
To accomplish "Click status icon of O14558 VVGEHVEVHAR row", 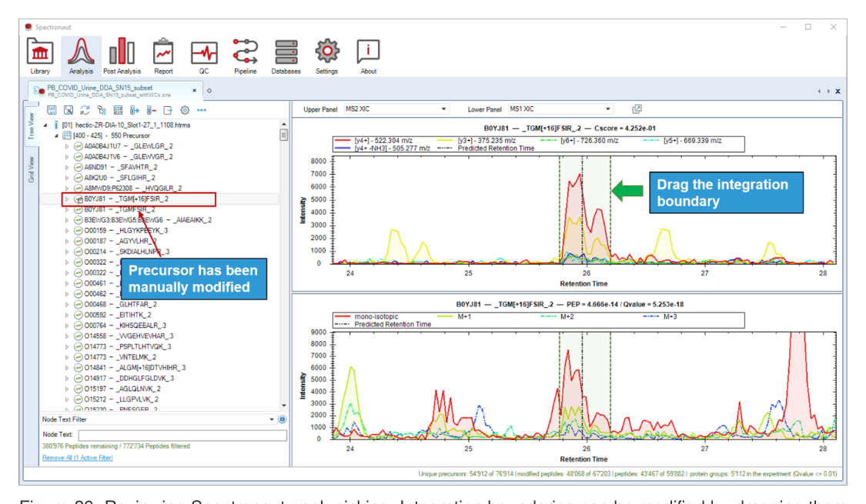I will click(x=79, y=336).
